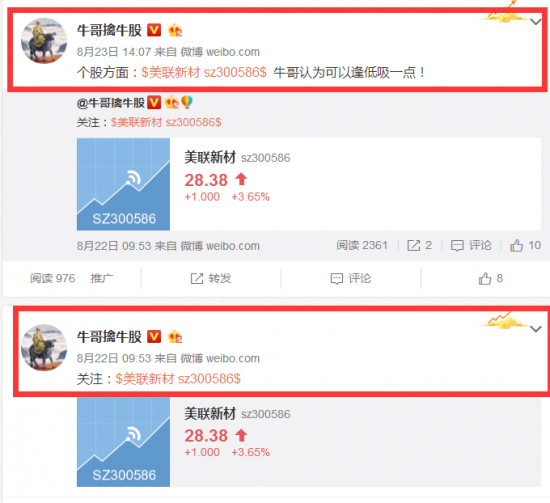Like the quoted post showing 10 likes
Screen dimensions: 550x503
click(525, 246)
